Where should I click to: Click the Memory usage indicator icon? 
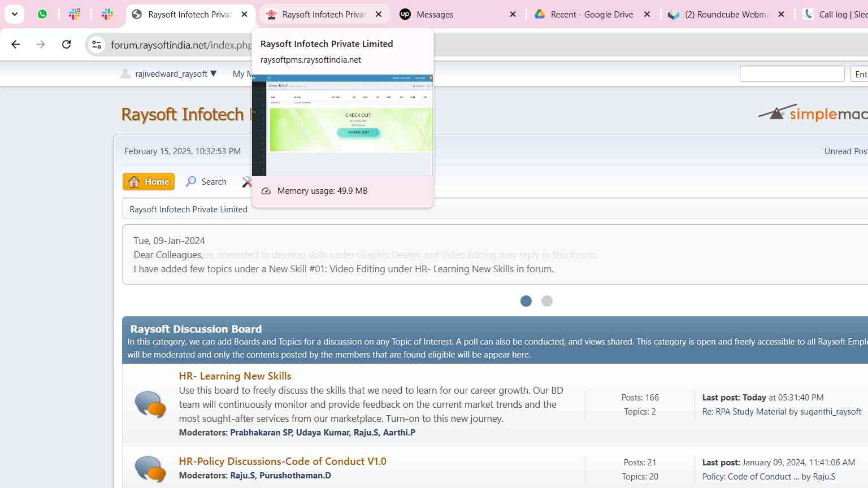(266, 191)
